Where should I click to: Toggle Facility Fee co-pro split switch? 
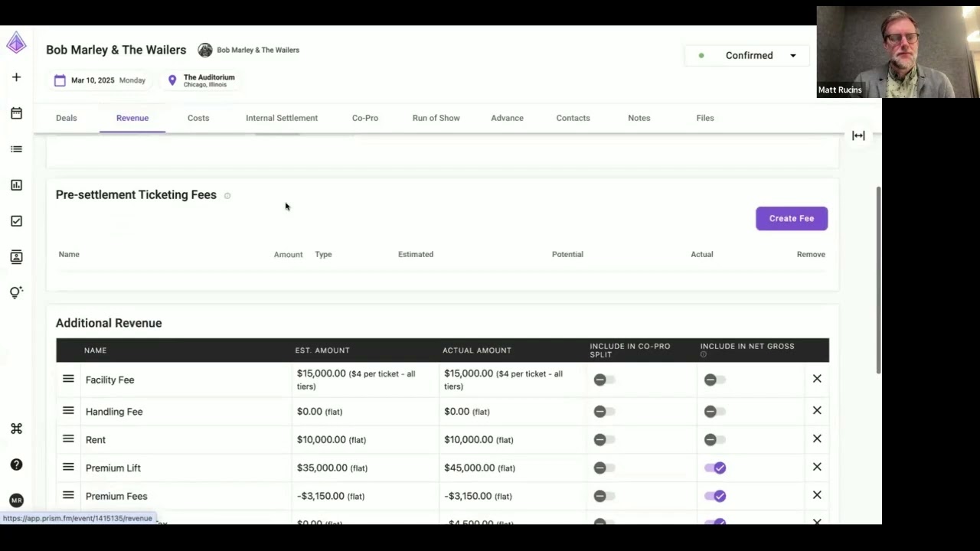click(604, 380)
